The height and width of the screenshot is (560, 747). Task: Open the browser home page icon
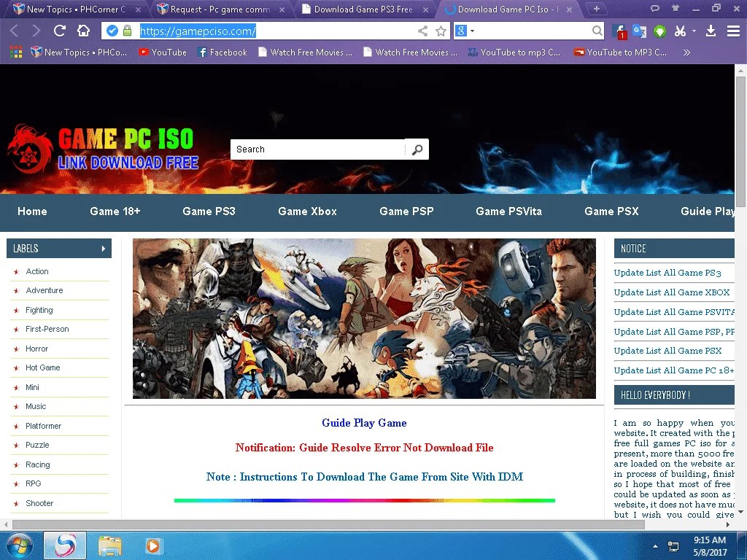(x=83, y=31)
